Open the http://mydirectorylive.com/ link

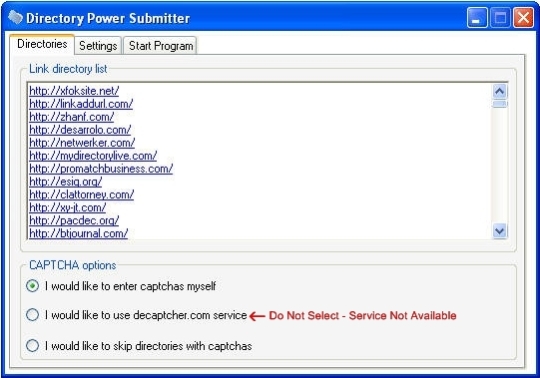tap(93, 156)
